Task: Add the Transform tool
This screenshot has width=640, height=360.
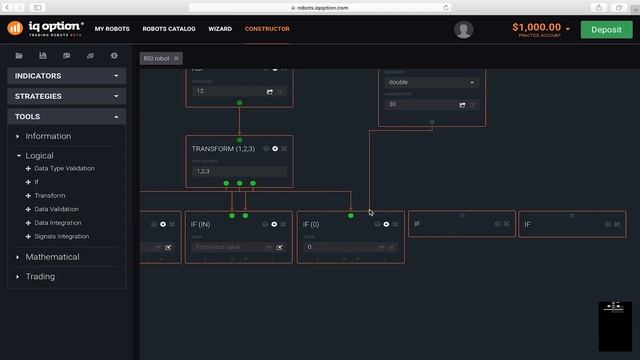Action: click(45, 196)
